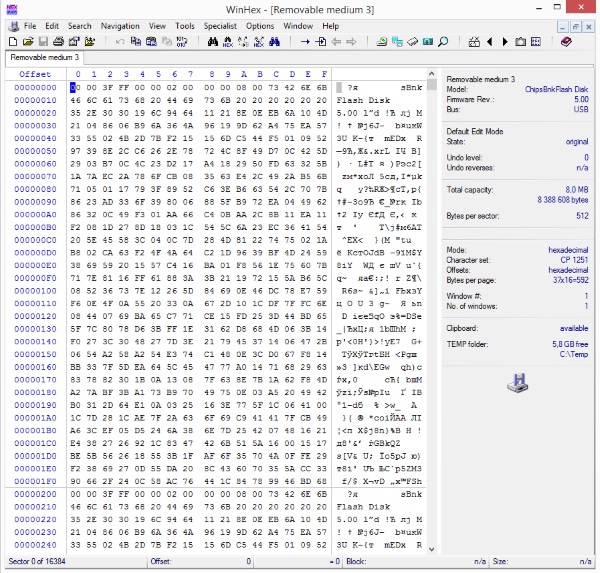Click the Open Disk icon
Image resolution: width=600 pixels, height=573 pixels.
(x=382, y=41)
